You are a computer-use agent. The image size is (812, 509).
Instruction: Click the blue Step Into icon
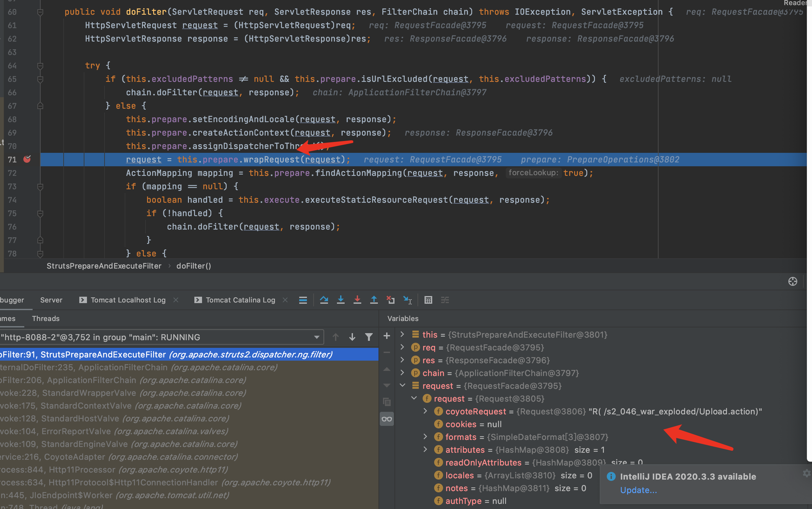coord(340,300)
